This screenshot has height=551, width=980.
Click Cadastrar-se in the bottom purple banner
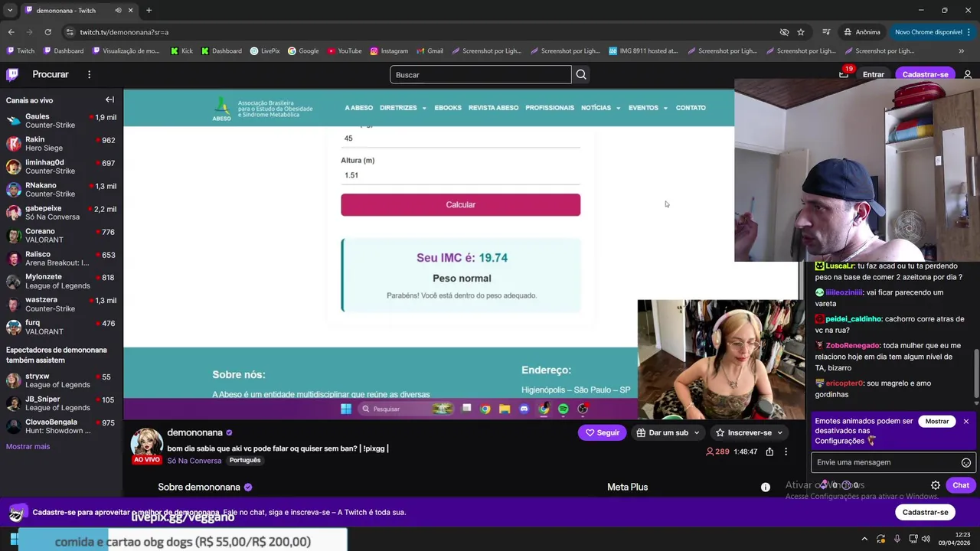(925, 512)
